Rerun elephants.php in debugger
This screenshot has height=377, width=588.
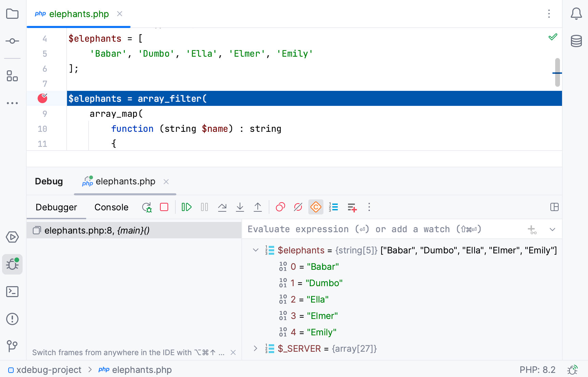[147, 207]
